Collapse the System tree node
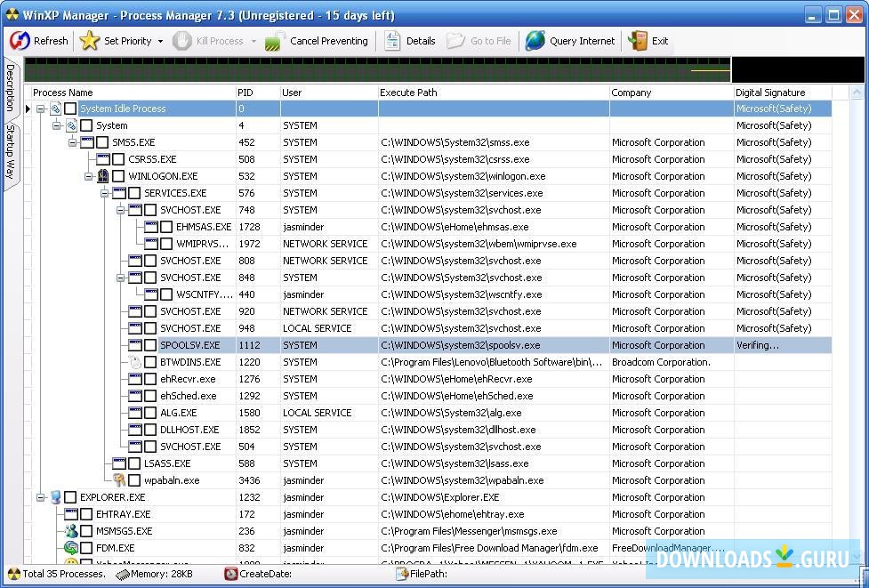The image size is (869, 588). [57, 125]
